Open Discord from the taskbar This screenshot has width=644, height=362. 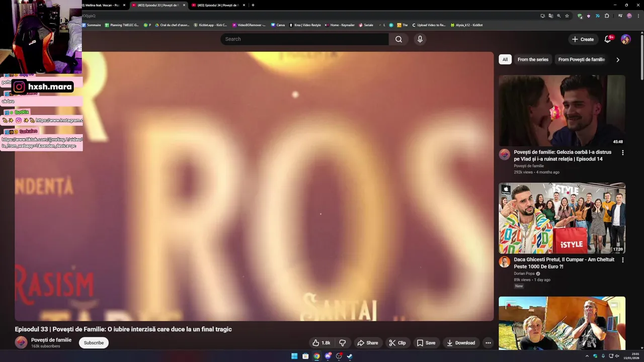tap(328, 356)
